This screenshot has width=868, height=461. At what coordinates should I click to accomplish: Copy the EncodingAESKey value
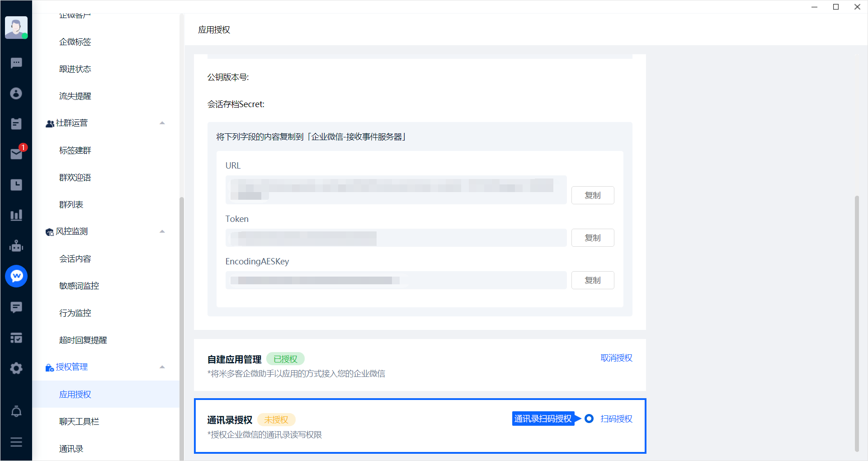click(592, 280)
